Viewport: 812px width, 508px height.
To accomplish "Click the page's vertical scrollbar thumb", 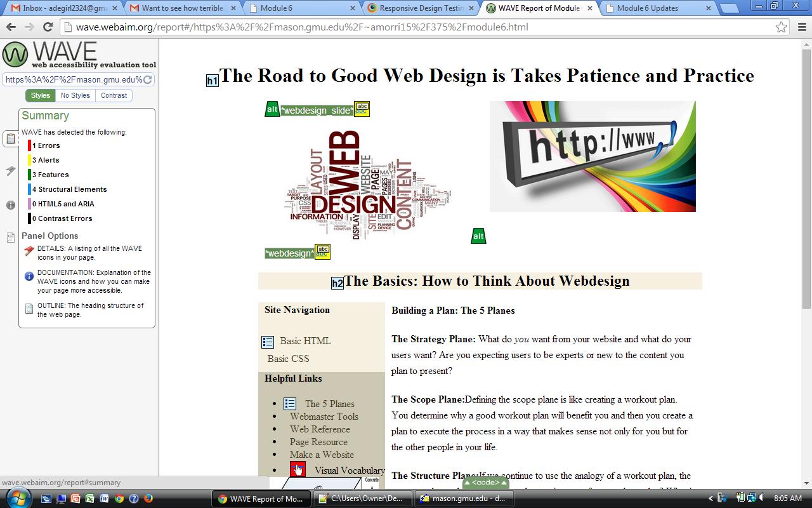I will click(806, 179).
